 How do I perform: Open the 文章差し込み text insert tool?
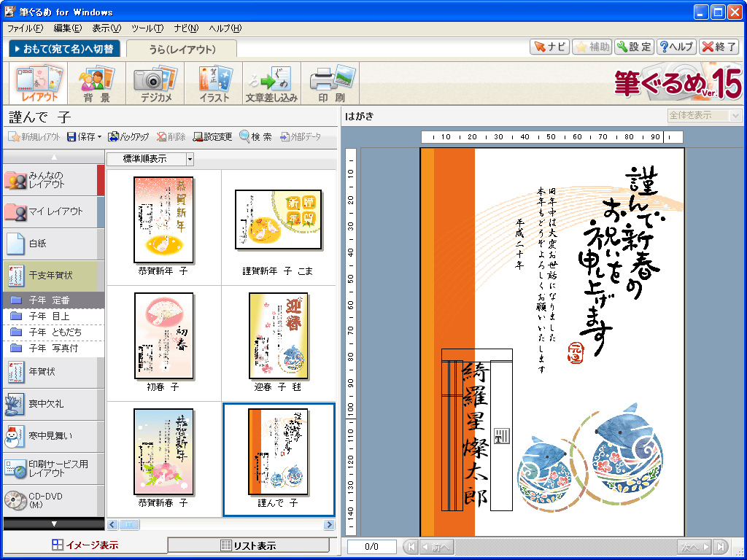pos(271,84)
